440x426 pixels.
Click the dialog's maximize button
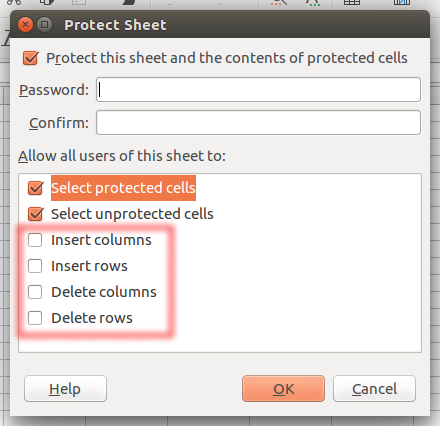pos(44,25)
